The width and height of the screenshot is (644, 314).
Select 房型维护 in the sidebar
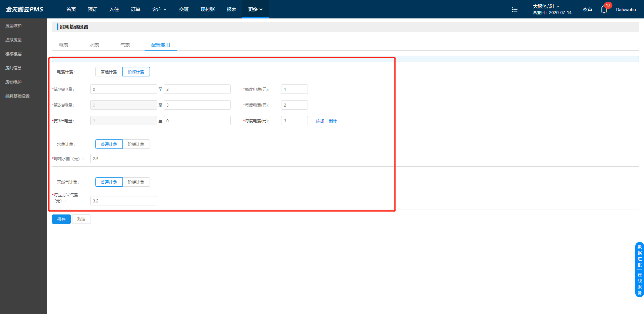click(13, 26)
